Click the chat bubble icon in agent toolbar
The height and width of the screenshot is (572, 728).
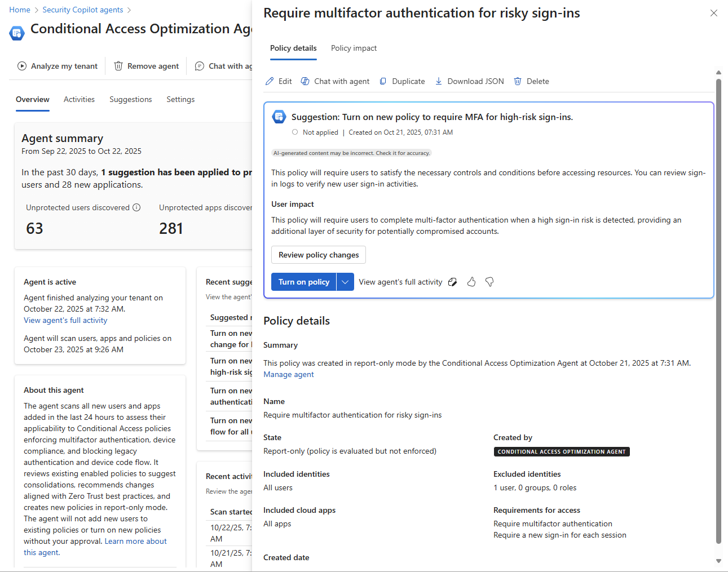[x=200, y=66]
